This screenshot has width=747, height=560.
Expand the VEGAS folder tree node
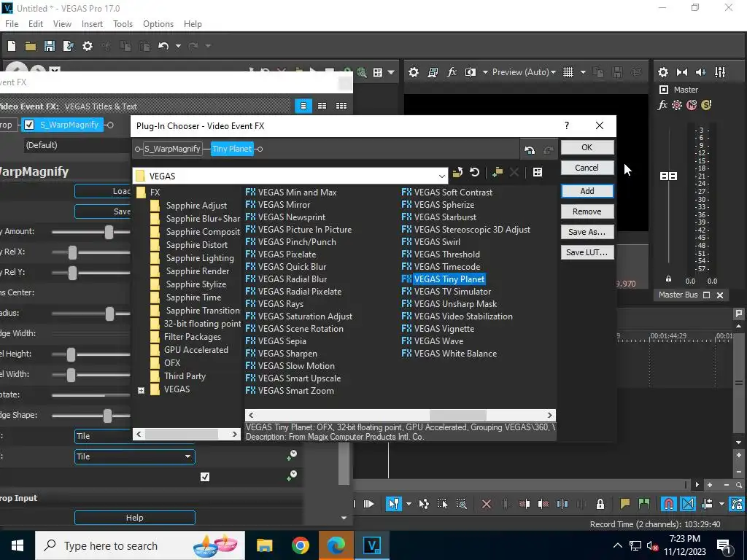141,390
